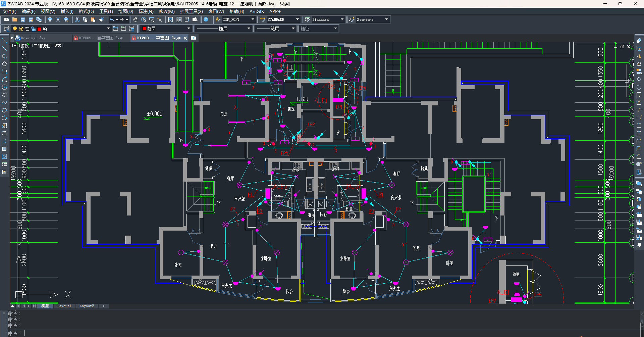Image resolution: width=644 pixels, height=337 pixels.
Task: Open the red 随层 color control
Action: click(166, 29)
